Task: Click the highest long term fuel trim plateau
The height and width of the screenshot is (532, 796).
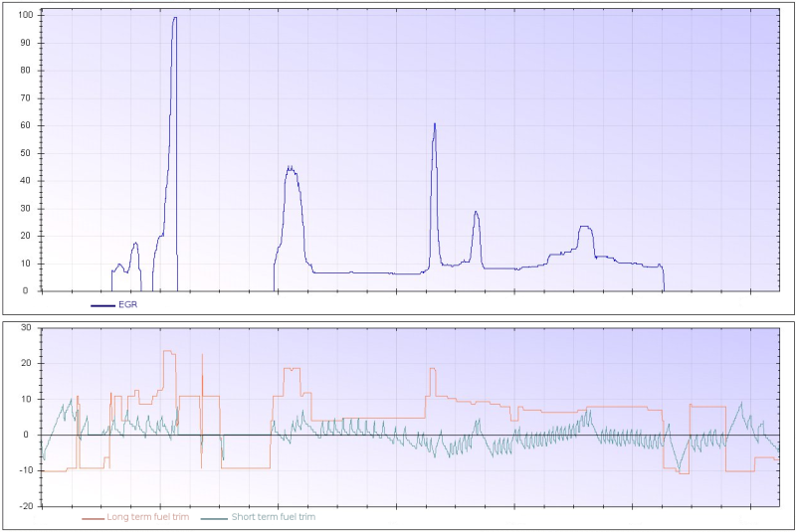Action: point(169,352)
